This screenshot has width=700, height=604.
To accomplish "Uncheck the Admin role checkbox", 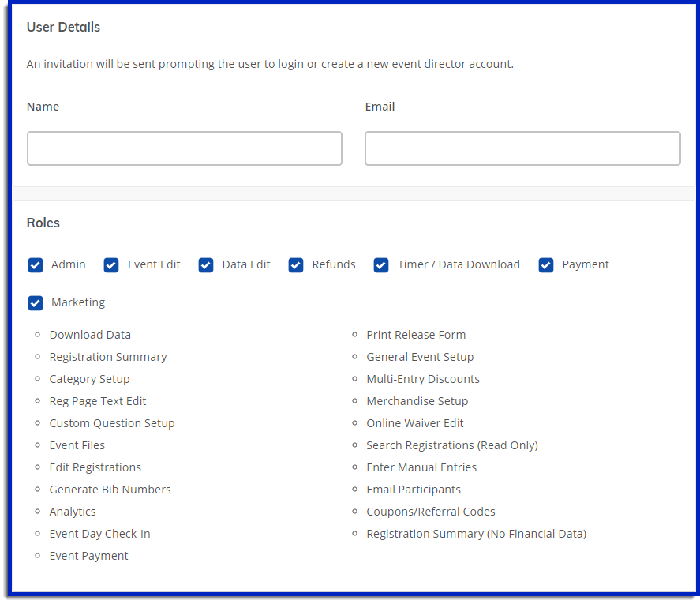I will (36, 265).
